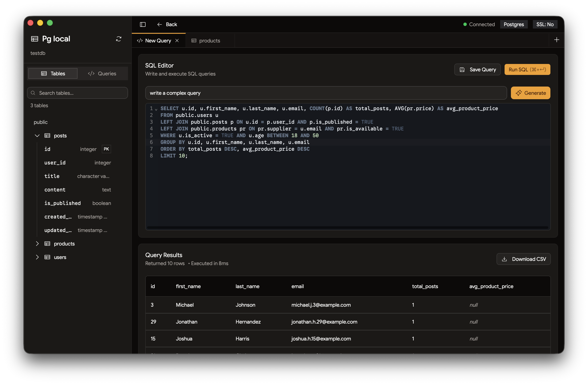
Task: Switch sidebar to Tables view
Action: (x=53, y=74)
